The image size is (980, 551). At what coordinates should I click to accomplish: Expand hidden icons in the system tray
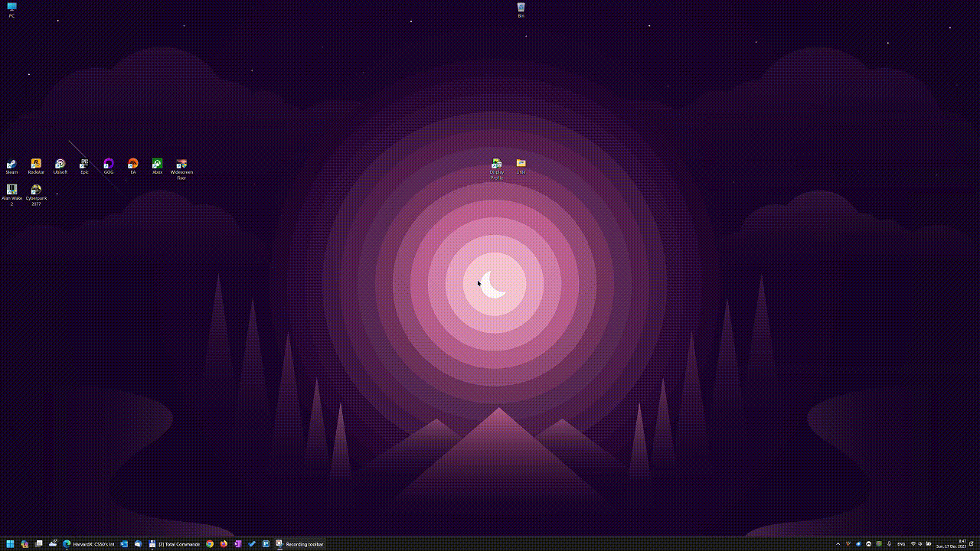838,544
